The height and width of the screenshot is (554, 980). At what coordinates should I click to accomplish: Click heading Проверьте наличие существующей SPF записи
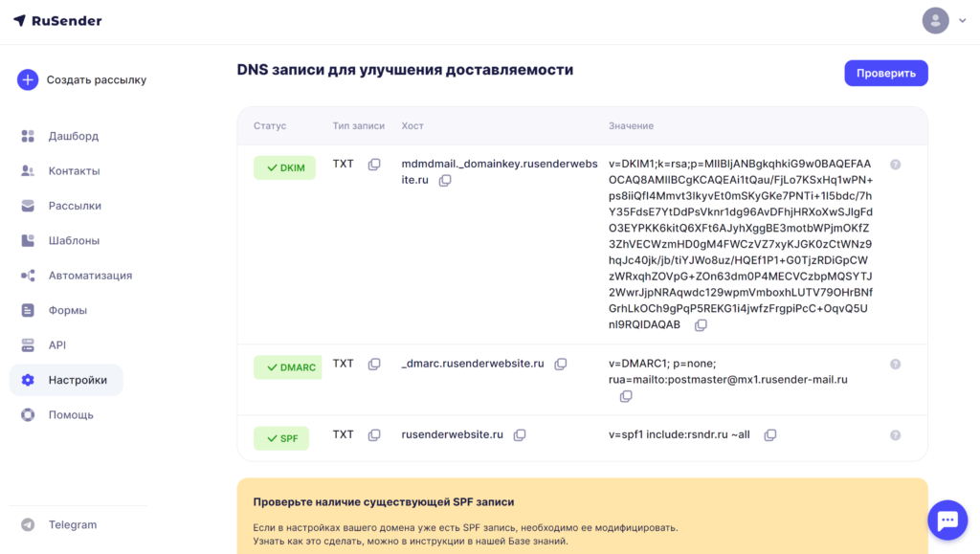(x=384, y=502)
